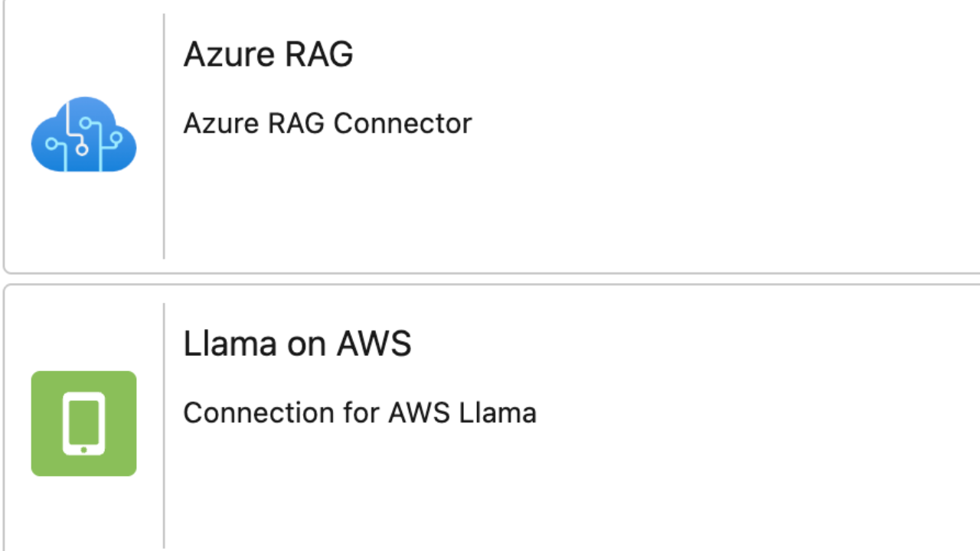
Task: Open the Llama on AWS title
Action: 297,344
